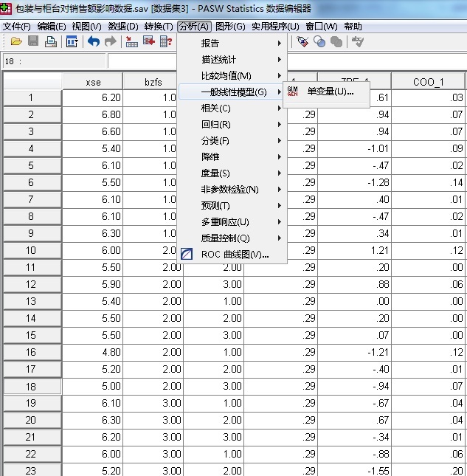Select the cell with value -1.28
Viewport: 467px width, 476px height.
coord(354,183)
